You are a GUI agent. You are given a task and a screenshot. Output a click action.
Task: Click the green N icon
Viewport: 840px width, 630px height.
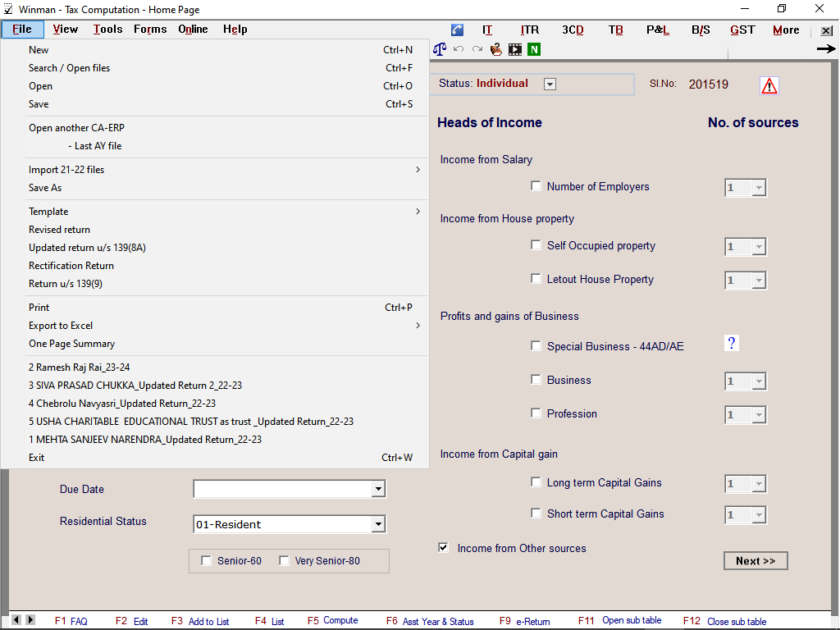click(x=534, y=49)
